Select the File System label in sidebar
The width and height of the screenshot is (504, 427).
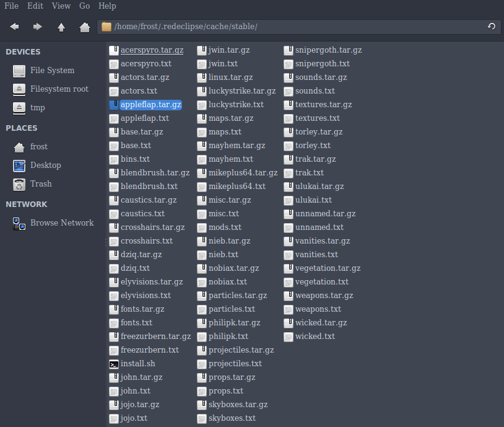[x=53, y=71]
